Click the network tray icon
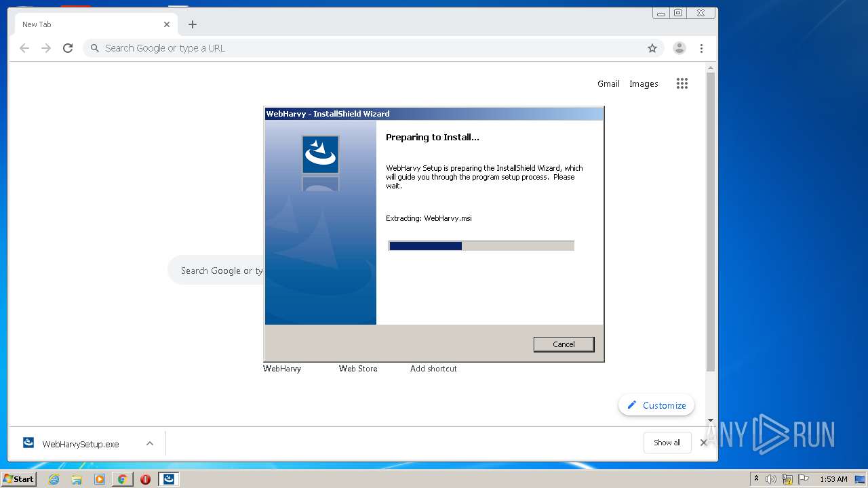This screenshot has height=488, width=868. (787, 479)
